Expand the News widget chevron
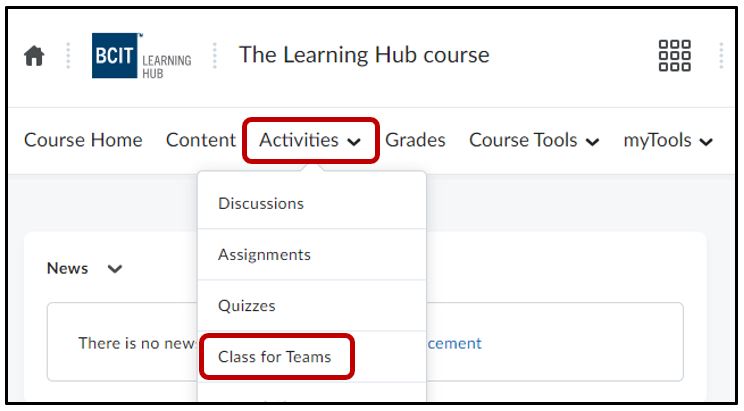The image size is (744, 411). 114,269
